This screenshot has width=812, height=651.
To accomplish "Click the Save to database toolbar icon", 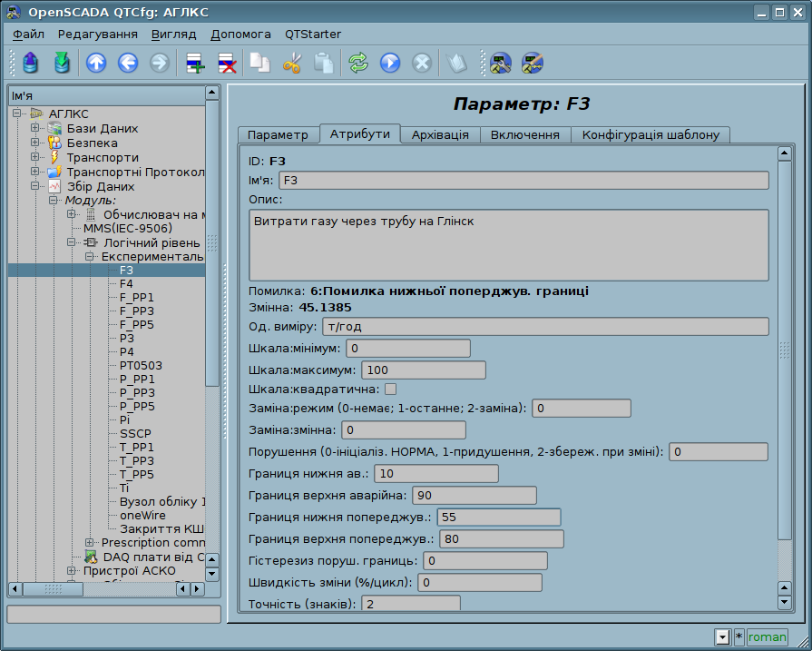I will coord(62,63).
